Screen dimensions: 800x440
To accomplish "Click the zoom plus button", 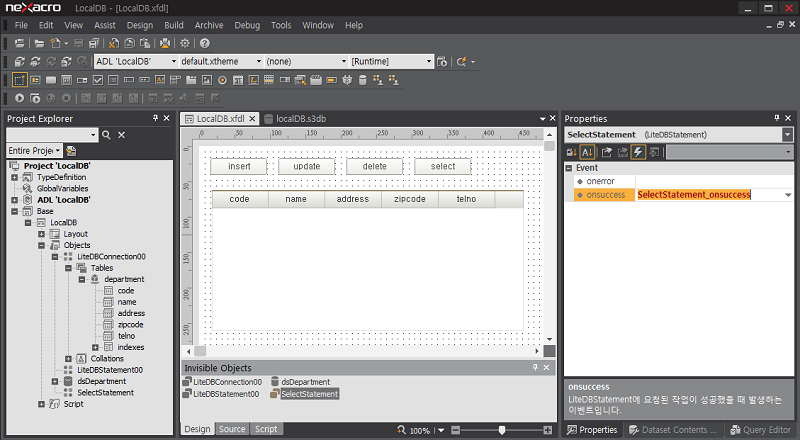I will (547, 430).
